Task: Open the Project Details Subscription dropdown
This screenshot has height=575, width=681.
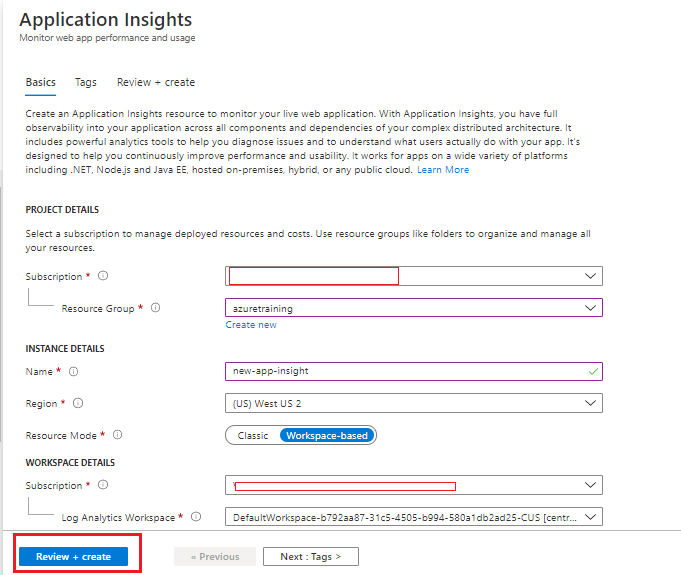Action: [414, 276]
